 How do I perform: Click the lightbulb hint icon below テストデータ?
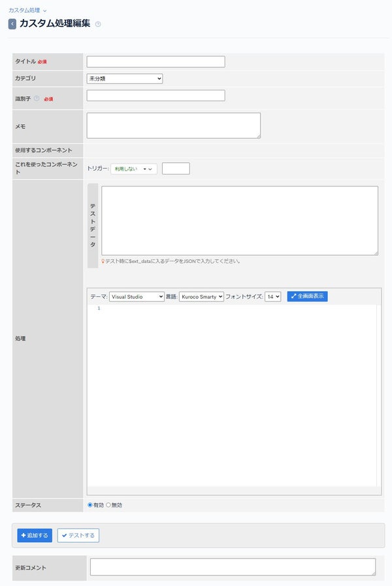(103, 261)
